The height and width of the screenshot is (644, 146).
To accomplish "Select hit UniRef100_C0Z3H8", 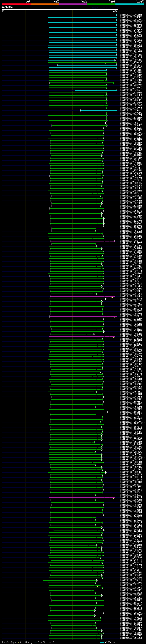I will (131, 15).
